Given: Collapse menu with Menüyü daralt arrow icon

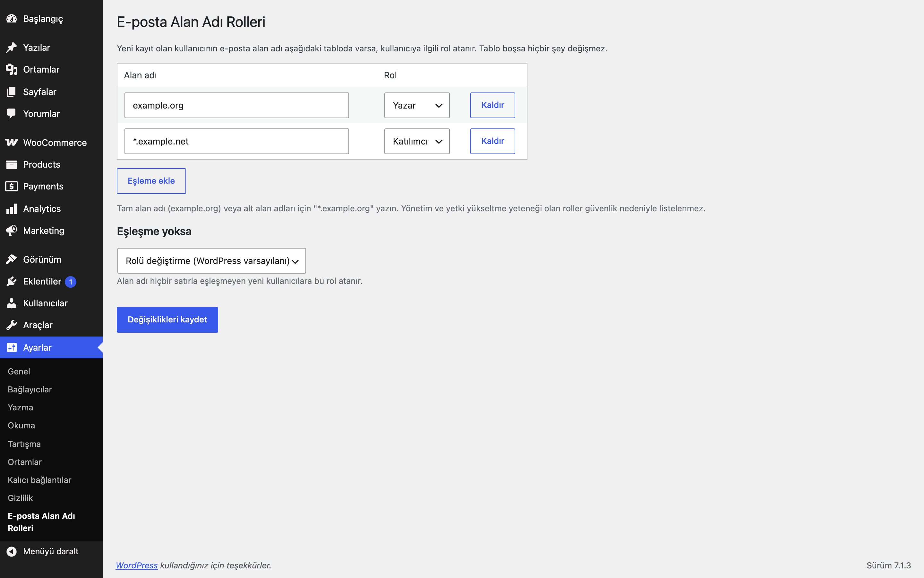Looking at the screenshot, I should [12, 551].
